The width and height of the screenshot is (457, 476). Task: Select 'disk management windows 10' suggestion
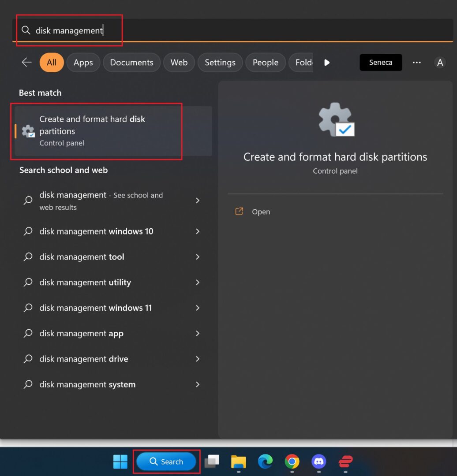[x=113, y=231]
